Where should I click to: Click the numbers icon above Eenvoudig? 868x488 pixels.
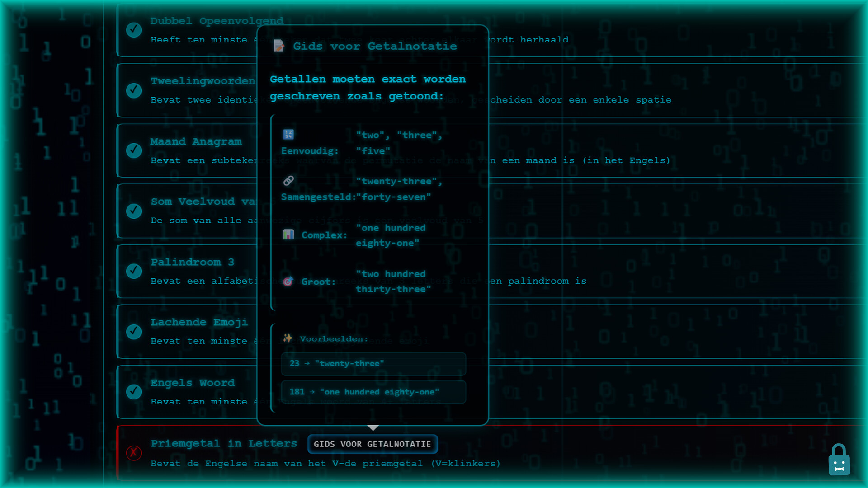(288, 134)
